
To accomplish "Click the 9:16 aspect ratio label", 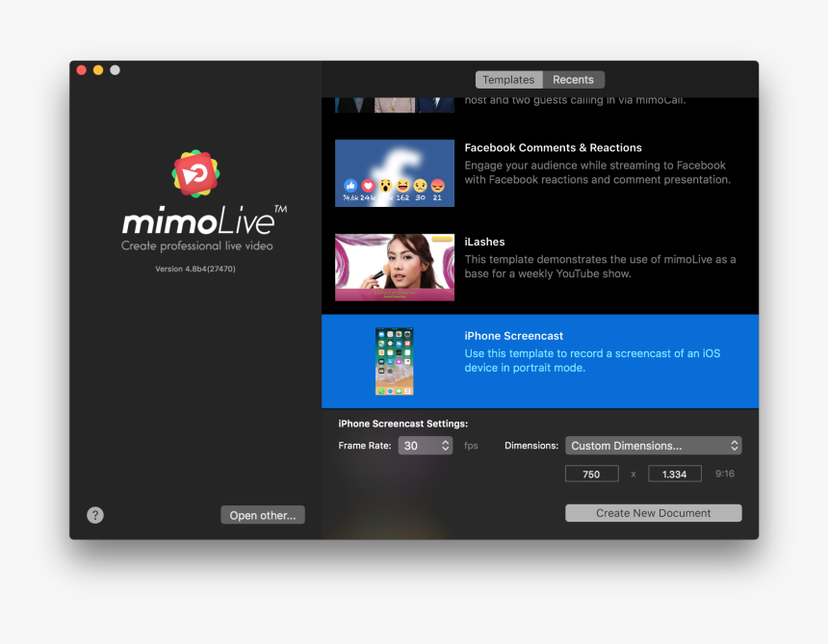I will pos(724,473).
